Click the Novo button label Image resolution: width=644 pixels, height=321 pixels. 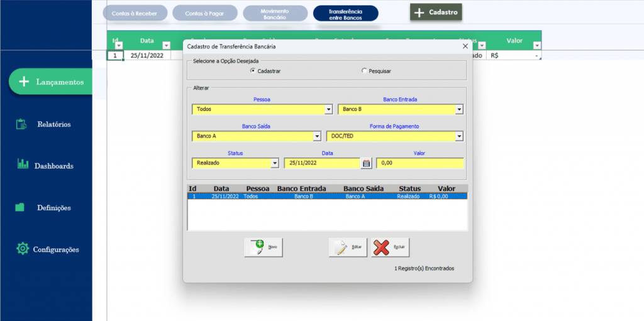click(x=273, y=248)
